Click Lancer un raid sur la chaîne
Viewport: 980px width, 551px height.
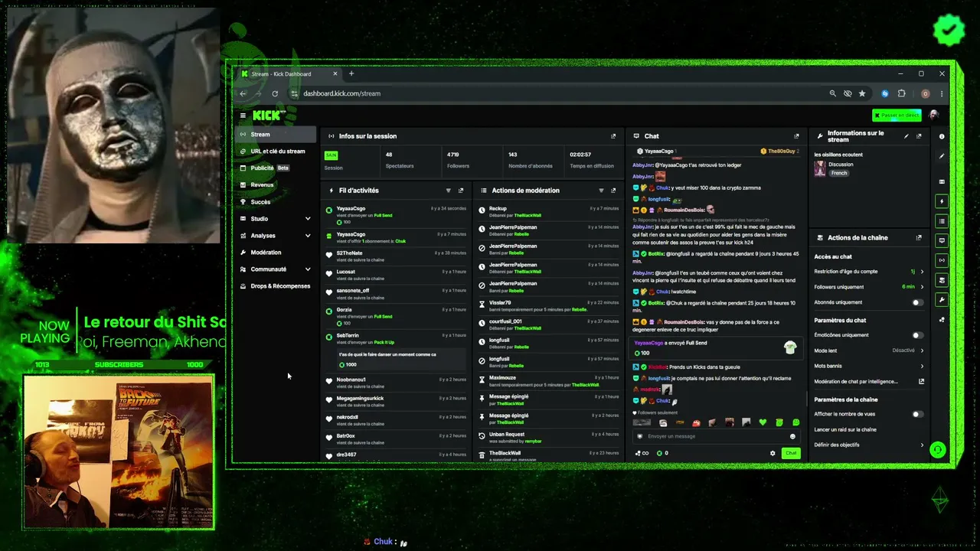click(845, 429)
